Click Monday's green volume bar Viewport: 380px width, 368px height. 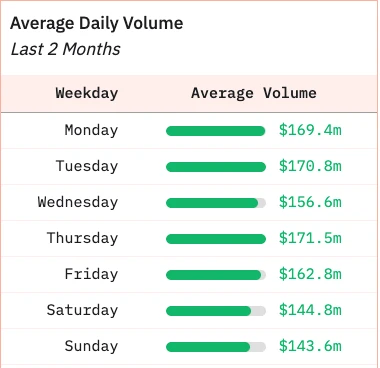coord(216,131)
